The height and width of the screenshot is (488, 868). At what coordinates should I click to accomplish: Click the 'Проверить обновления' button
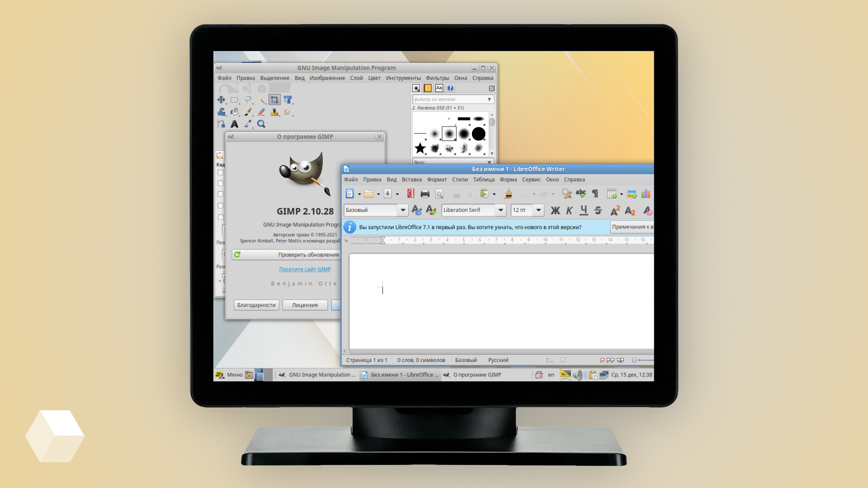click(x=287, y=255)
